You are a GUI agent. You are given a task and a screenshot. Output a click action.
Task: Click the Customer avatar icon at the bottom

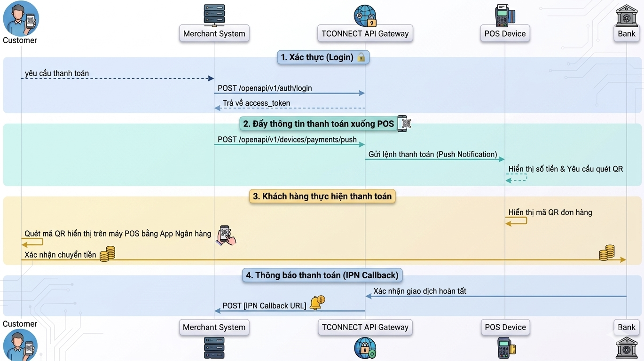point(21,345)
